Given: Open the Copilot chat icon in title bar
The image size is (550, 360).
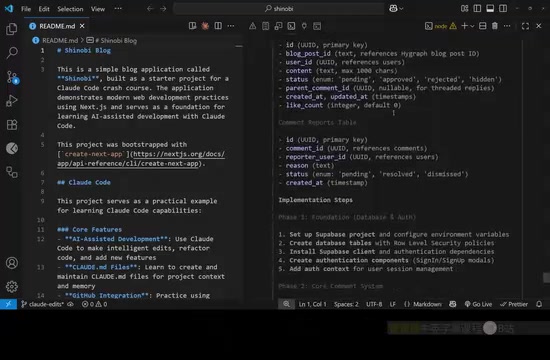Looking at the screenshot, I should tap(393, 8).
